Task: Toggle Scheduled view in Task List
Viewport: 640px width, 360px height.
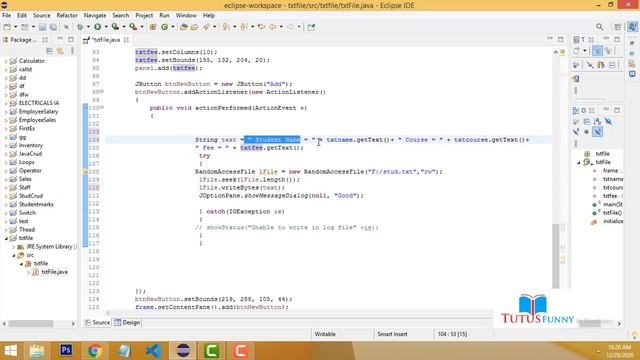Action: (608, 51)
